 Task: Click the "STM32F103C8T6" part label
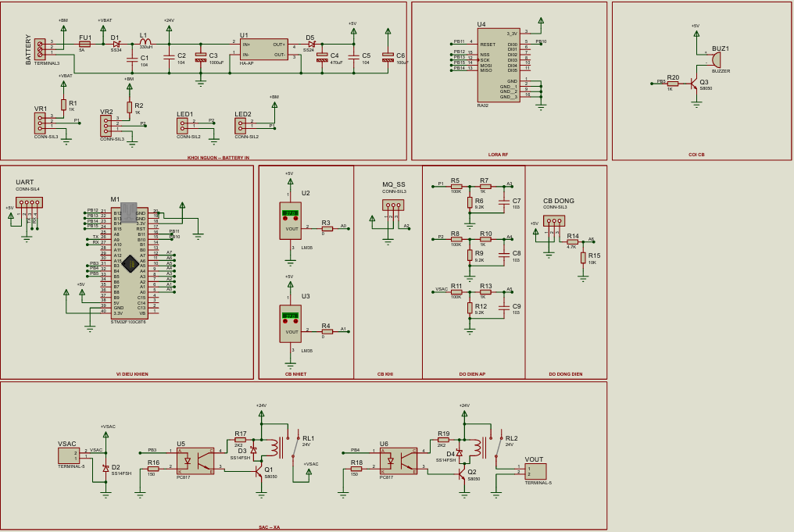click(x=128, y=322)
